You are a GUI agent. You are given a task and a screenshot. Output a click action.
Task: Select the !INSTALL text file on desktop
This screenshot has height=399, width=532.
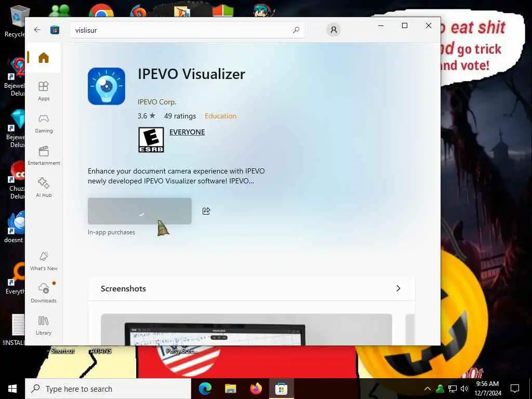[x=14, y=330]
